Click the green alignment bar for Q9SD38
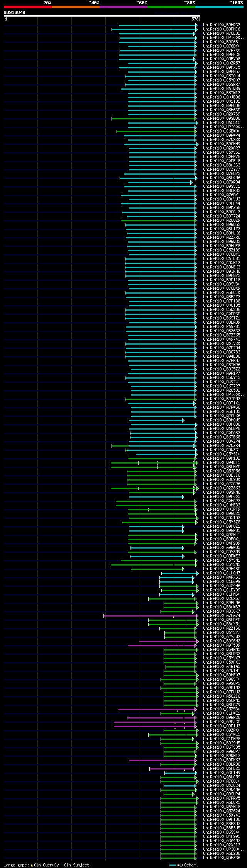 [154, 119]
